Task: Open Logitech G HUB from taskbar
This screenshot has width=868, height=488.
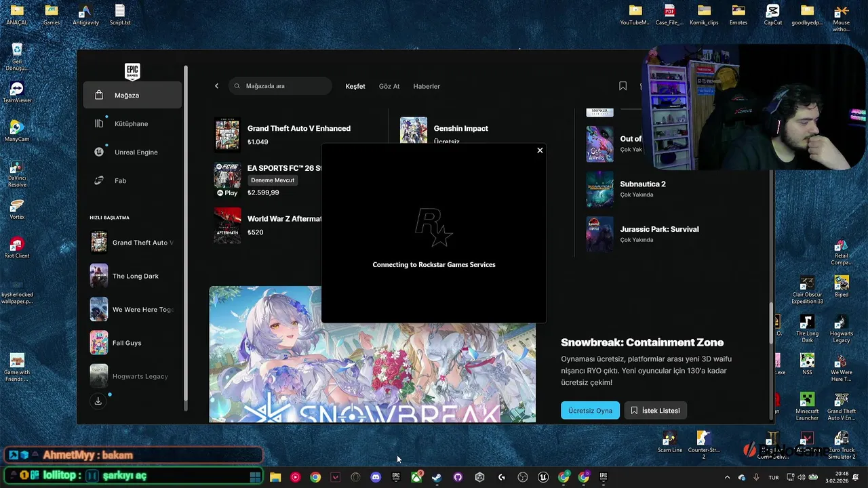Action: coord(502,477)
